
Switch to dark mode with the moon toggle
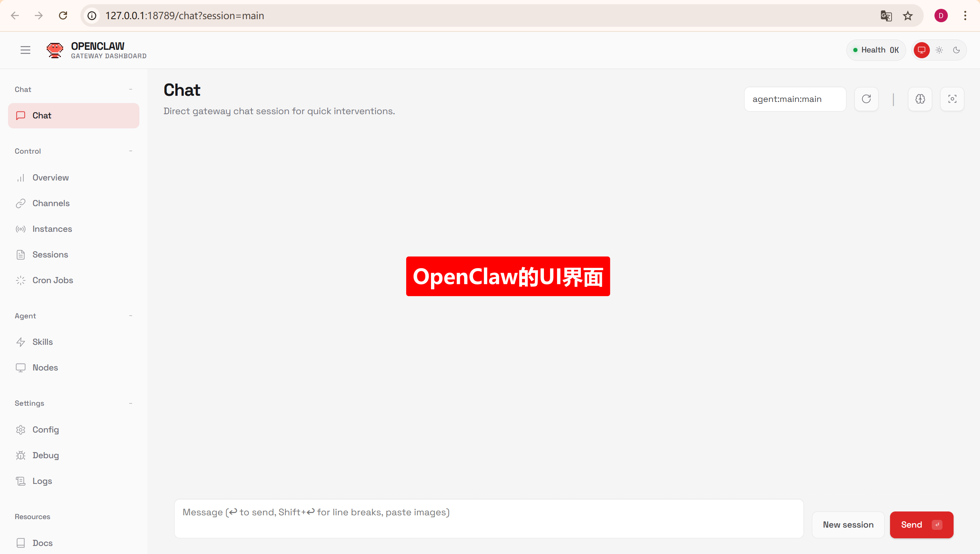[956, 50]
